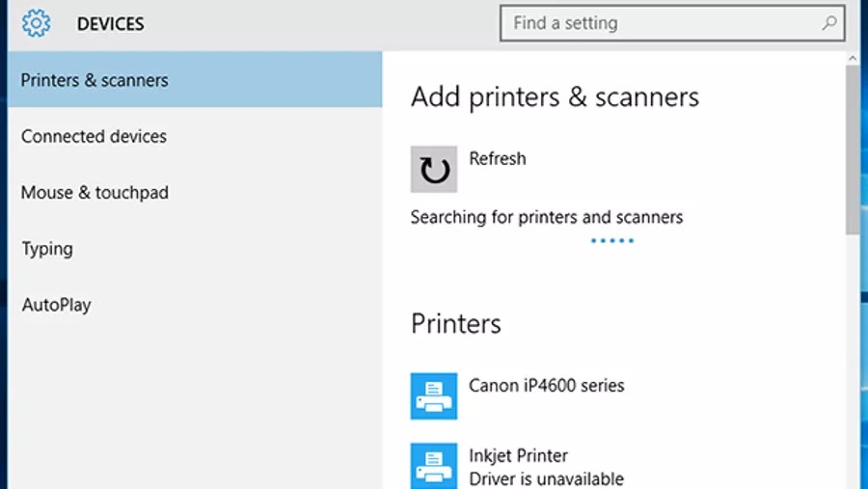Select the Inkjet Printer device icon
This screenshot has width=868, height=489.
pos(433,466)
